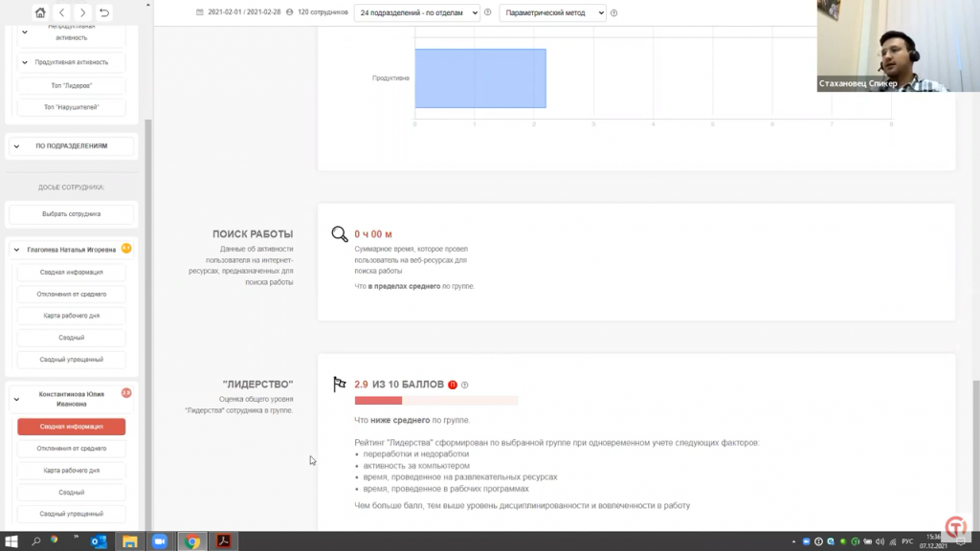980x551 pixels.
Task: Click the 2021-02-01 / 2021-02-28 date range
Action: click(x=244, y=11)
